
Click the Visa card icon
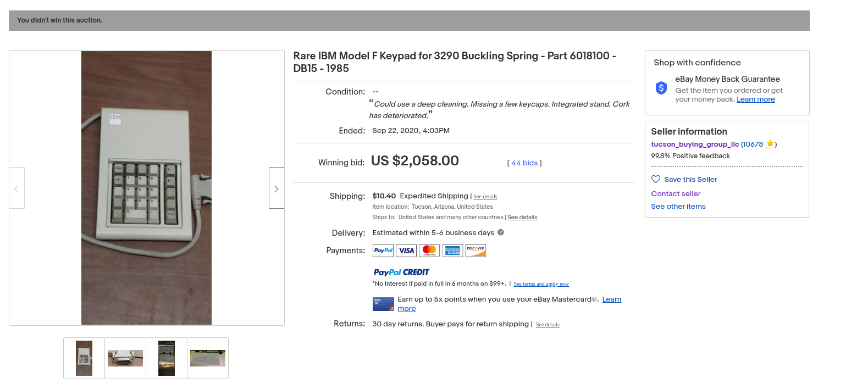406,251
